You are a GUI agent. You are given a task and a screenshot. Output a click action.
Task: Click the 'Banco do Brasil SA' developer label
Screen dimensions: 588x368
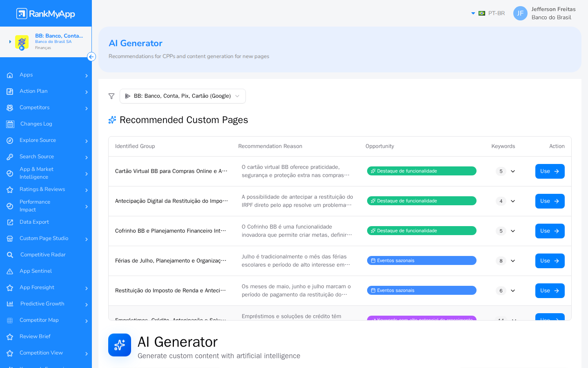coord(53,42)
